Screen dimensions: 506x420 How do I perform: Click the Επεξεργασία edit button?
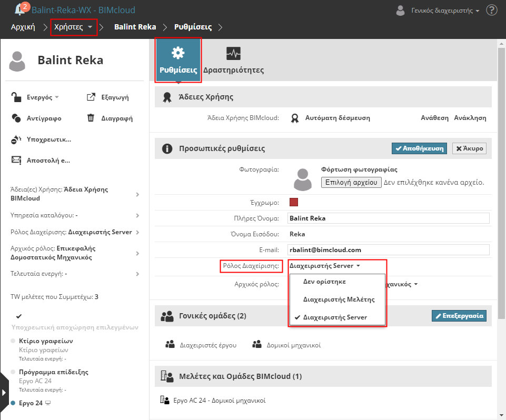(459, 316)
